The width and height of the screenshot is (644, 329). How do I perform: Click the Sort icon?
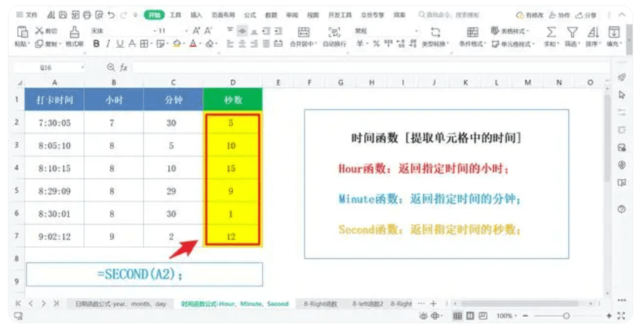593,31
